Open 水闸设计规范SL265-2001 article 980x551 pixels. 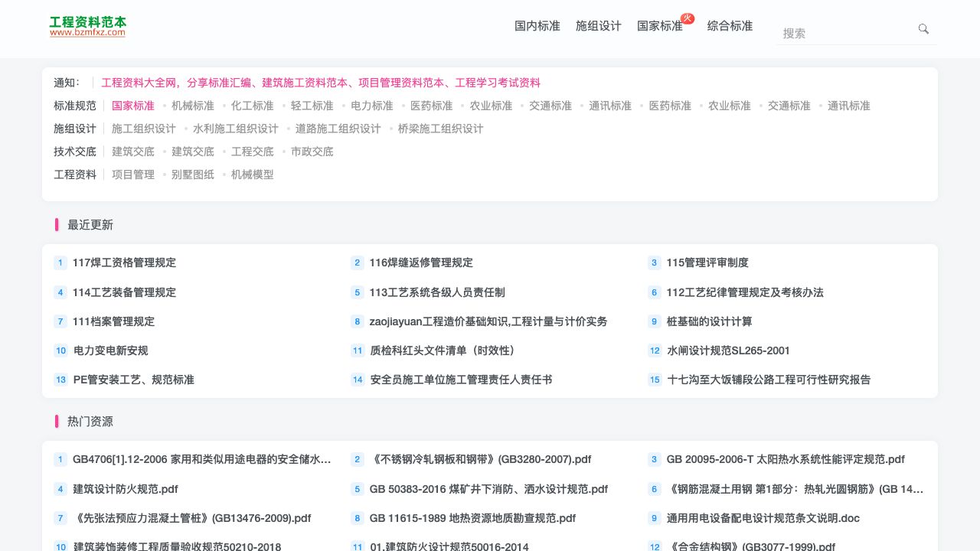(728, 350)
